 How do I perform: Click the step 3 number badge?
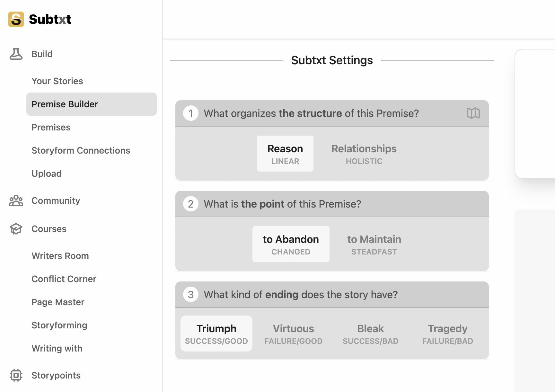point(191,295)
